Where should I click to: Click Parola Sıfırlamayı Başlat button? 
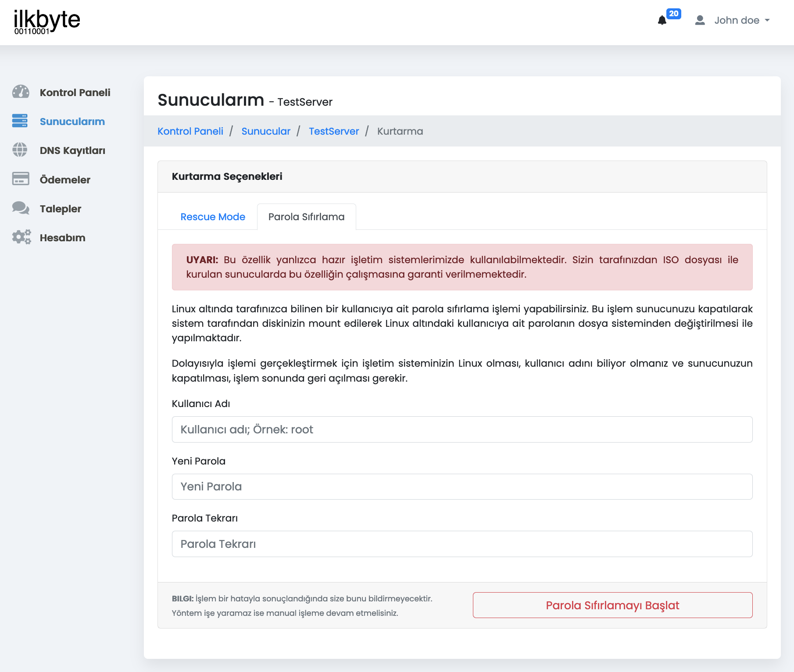(x=613, y=605)
